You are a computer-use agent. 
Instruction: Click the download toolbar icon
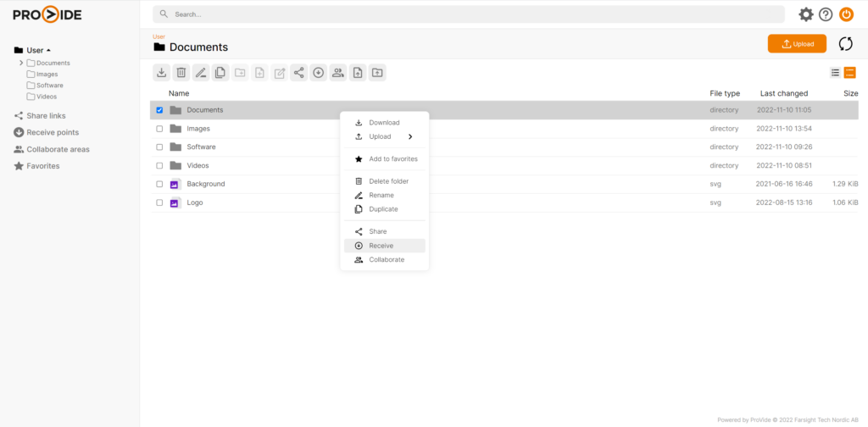pyautogui.click(x=162, y=73)
